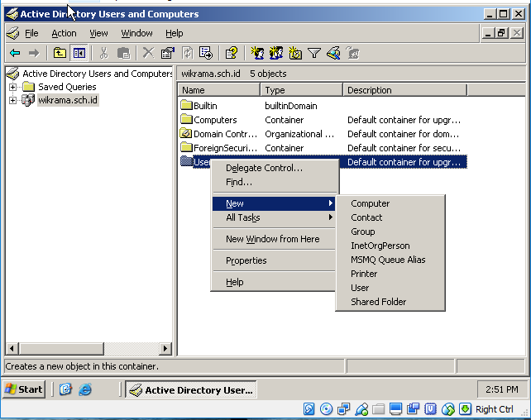Click the Back arrow toolbar icon
This screenshot has height=420, width=531.
pos(15,53)
